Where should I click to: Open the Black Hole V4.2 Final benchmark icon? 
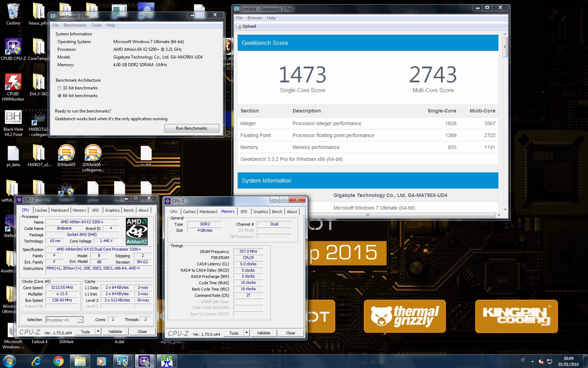point(13,123)
